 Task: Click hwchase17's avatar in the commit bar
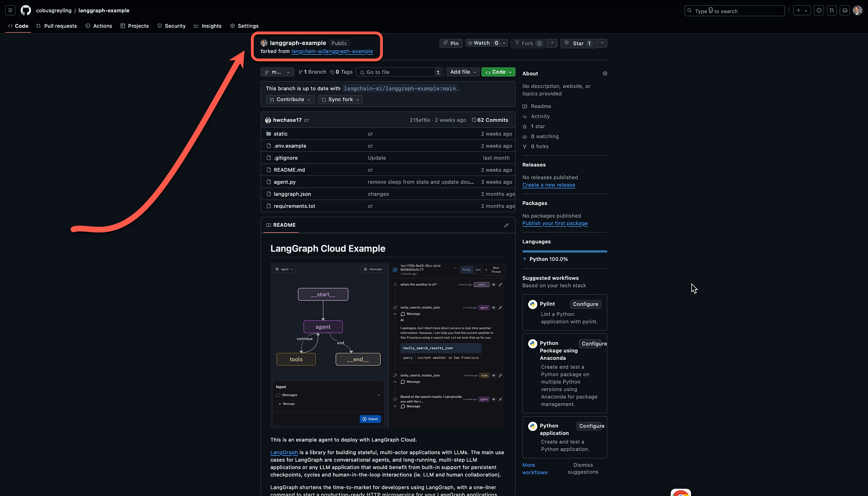pos(268,120)
